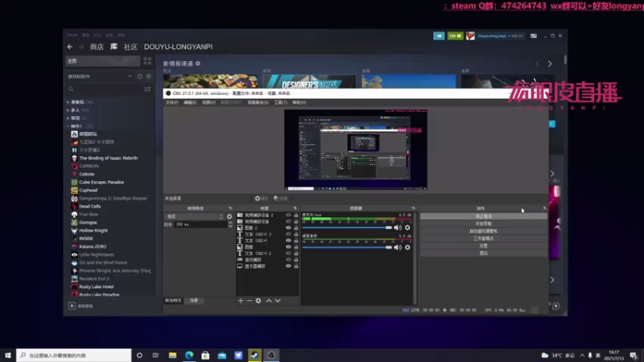Mute the desktop audio speaker icon in the OBS mixer
Screen dimensions: 644x362
398,247
